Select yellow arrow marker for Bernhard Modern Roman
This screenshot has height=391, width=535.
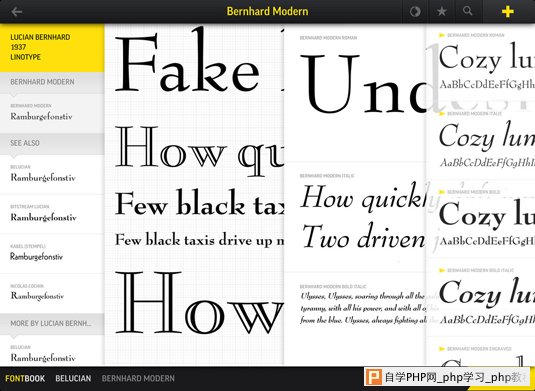tap(442, 35)
